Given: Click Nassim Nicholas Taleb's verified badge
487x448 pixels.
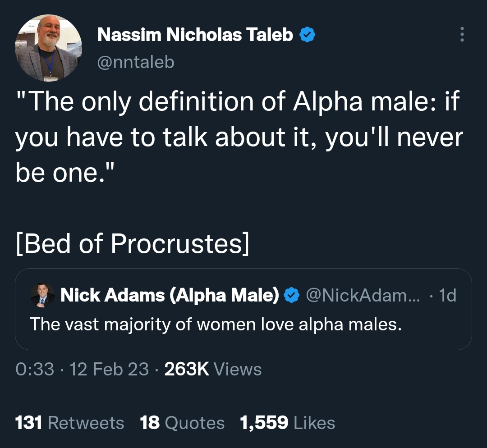Looking at the screenshot, I should pyautogui.click(x=307, y=34).
